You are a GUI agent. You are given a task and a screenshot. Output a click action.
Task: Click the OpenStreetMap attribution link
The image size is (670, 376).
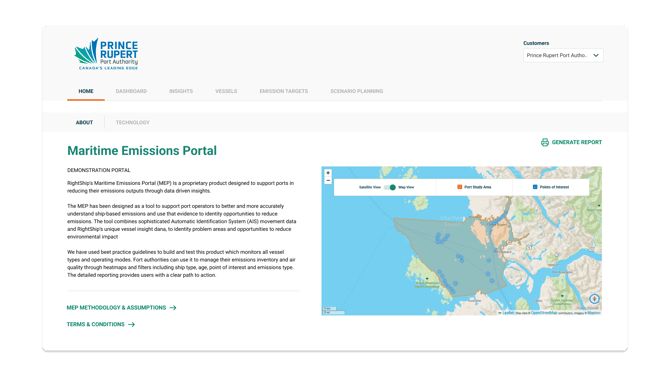point(544,313)
